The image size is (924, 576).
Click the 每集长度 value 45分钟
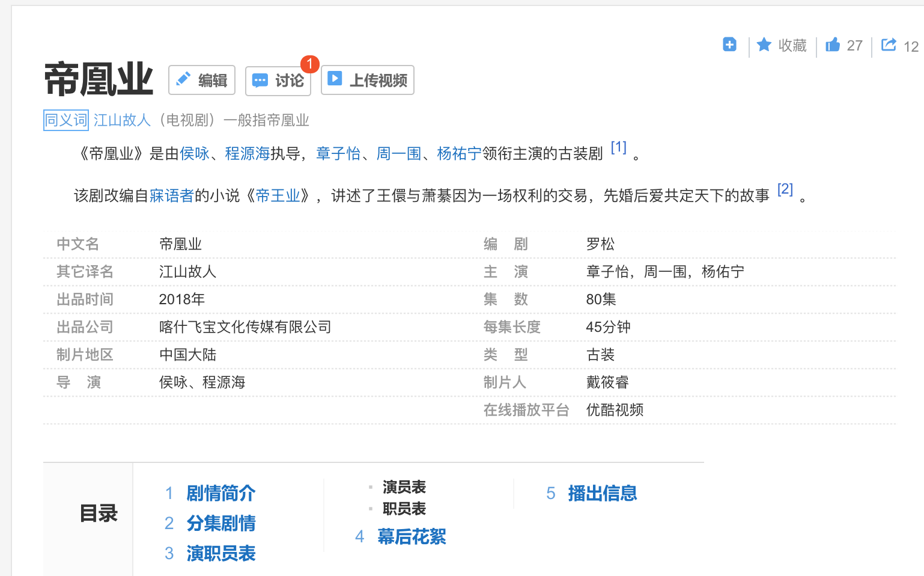click(x=608, y=327)
